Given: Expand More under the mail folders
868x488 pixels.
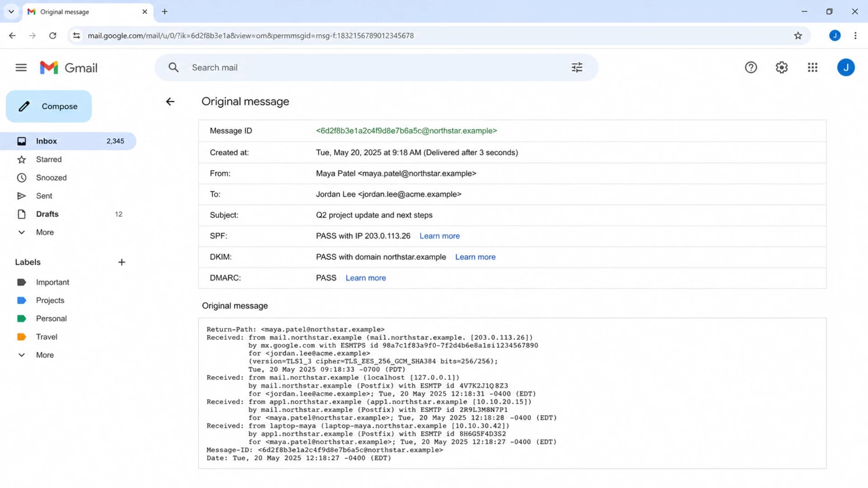Looking at the screenshot, I should tap(68, 232).
